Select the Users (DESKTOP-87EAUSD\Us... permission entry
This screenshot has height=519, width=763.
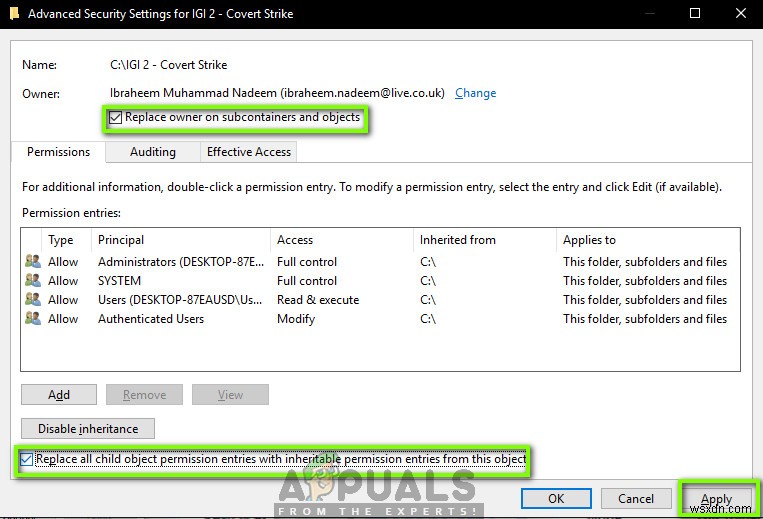pyautogui.click(x=380, y=300)
